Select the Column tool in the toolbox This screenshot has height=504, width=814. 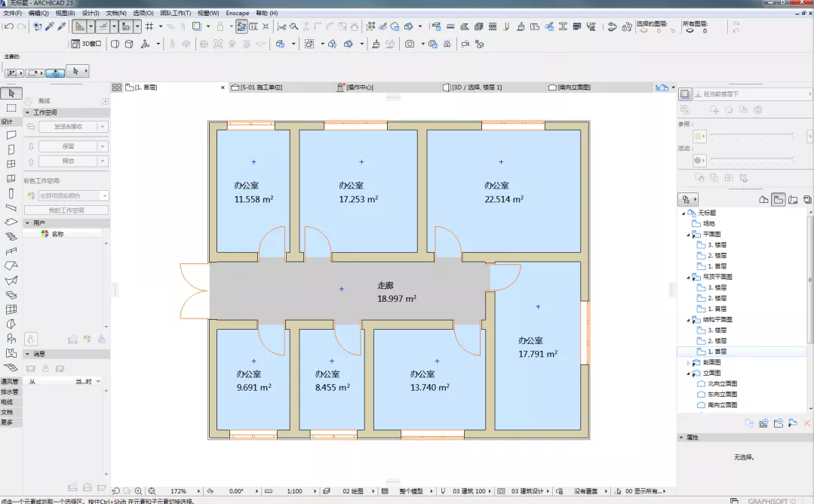(11, 193)
